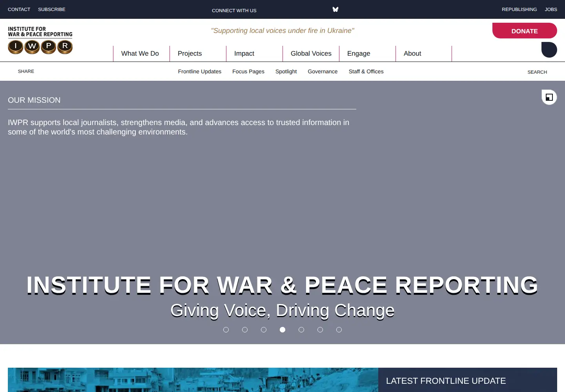565x392 pixels.
Task: Click the Donate button
Action: 525,31
